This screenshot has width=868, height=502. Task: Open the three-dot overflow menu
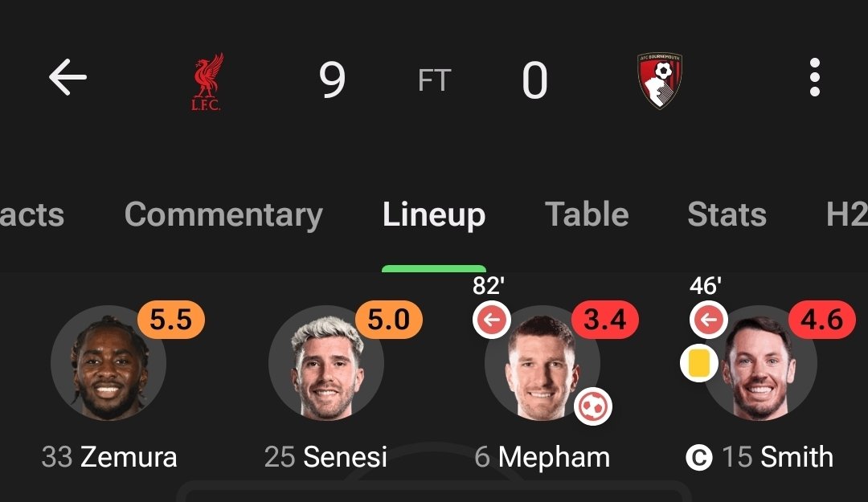coord(814,77)
